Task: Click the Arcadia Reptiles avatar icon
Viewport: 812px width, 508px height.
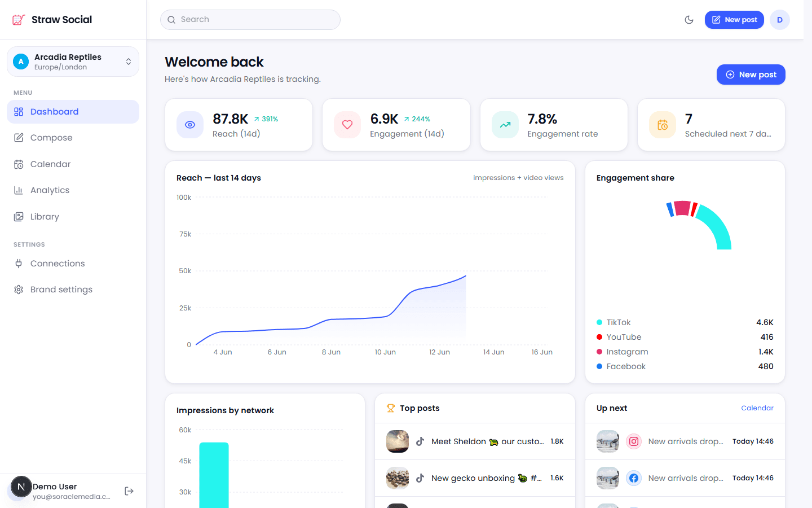Action: click(x=21, y=62)
